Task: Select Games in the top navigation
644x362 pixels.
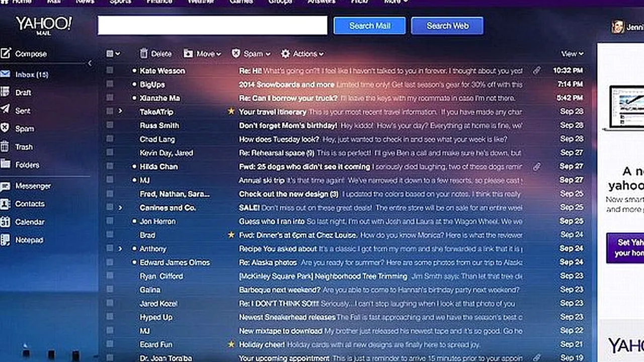Action: tap(241, 2)
